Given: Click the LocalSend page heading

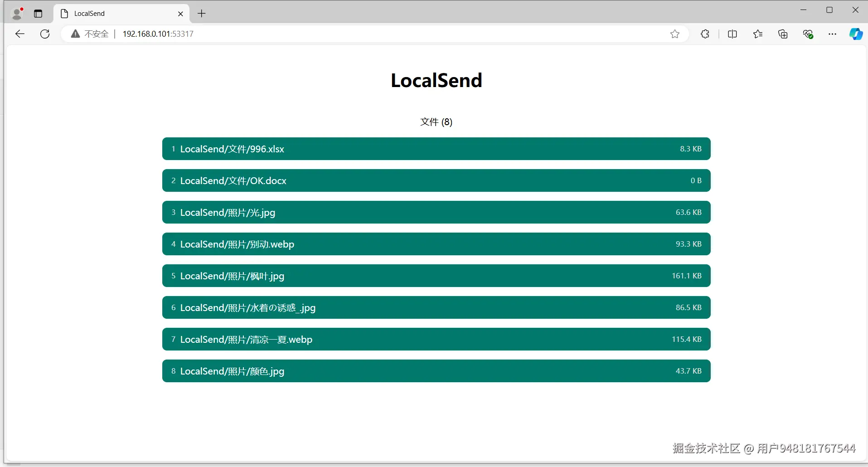Looking at the screenshot, I should (436, 80).
